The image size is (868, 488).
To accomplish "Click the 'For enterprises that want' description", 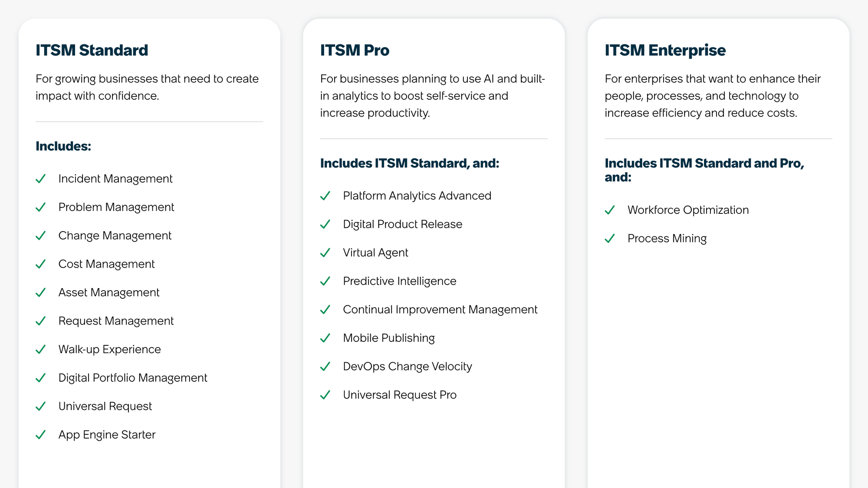I will point(713,96).
